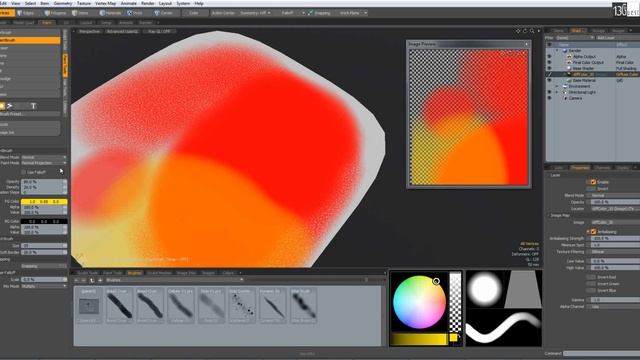
Task: Click the plus icon in brush browser toolbar
Action: pyautogui.click(x=100, y=280)
